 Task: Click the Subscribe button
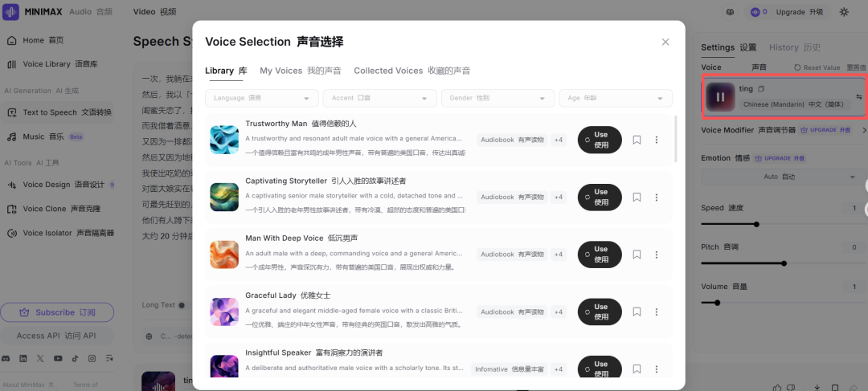coord(57,312)
